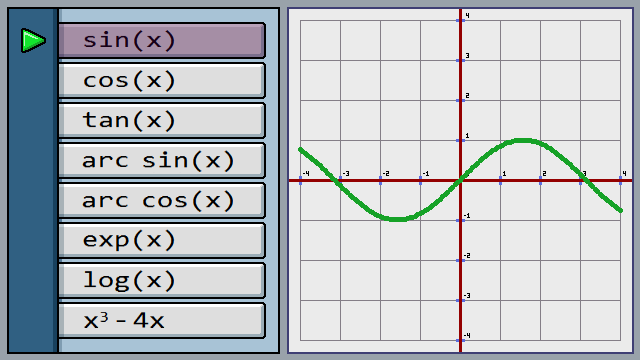Pick the arc sin(x) option

[162, 160]
